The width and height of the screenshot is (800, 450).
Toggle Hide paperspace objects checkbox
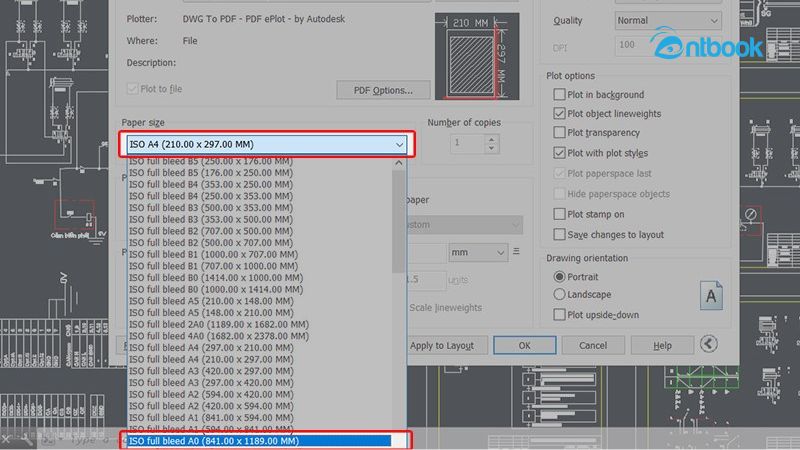(x=559, y=193)
